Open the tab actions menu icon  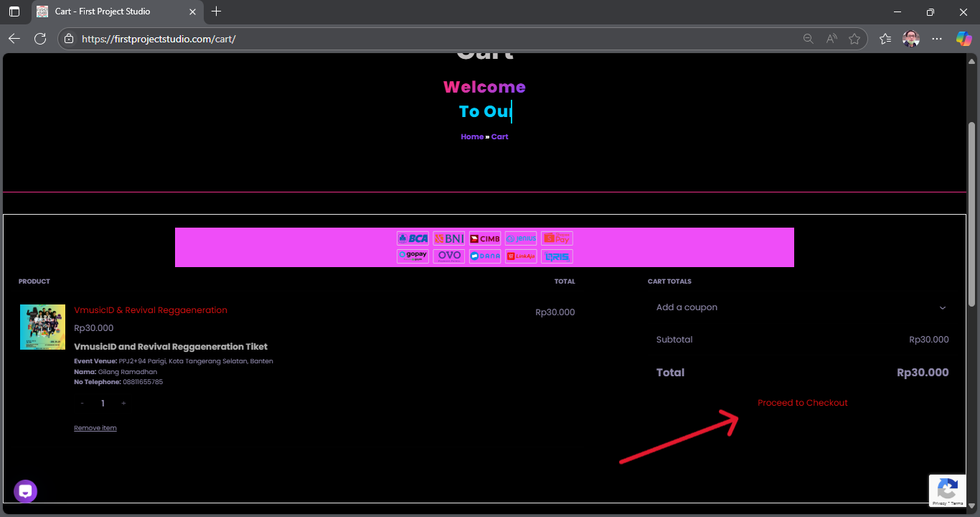(x=14, y=11)
